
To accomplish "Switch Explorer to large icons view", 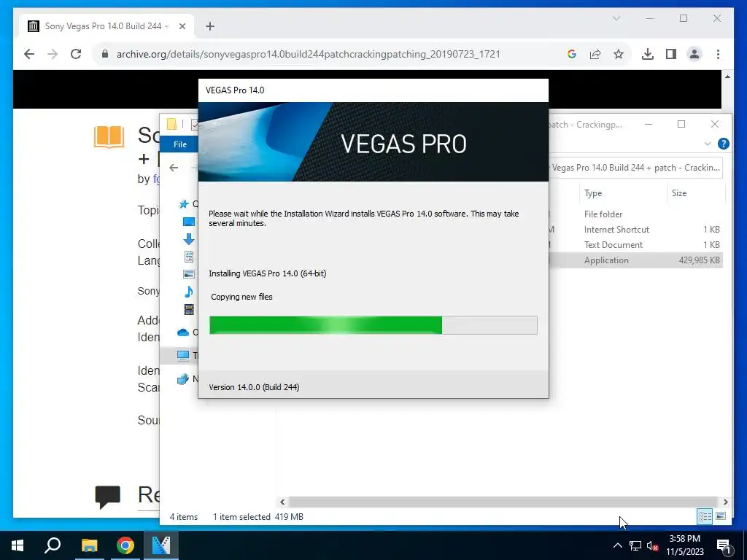I will point(721,516).
